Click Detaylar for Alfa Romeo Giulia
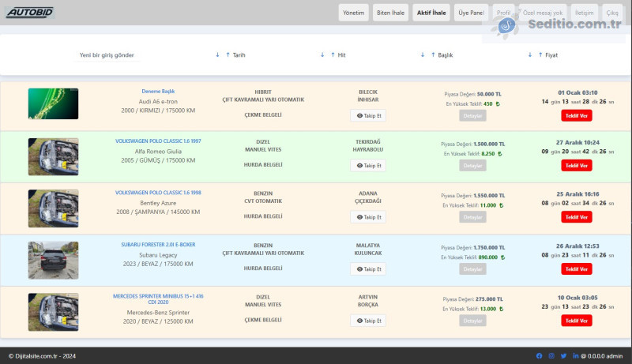The width and height of the screenshot is (632, 364). [x=472, y=166]
